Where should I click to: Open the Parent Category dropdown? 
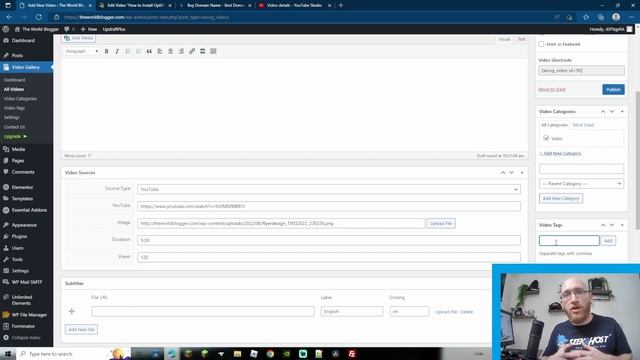[x=581, y=184]
